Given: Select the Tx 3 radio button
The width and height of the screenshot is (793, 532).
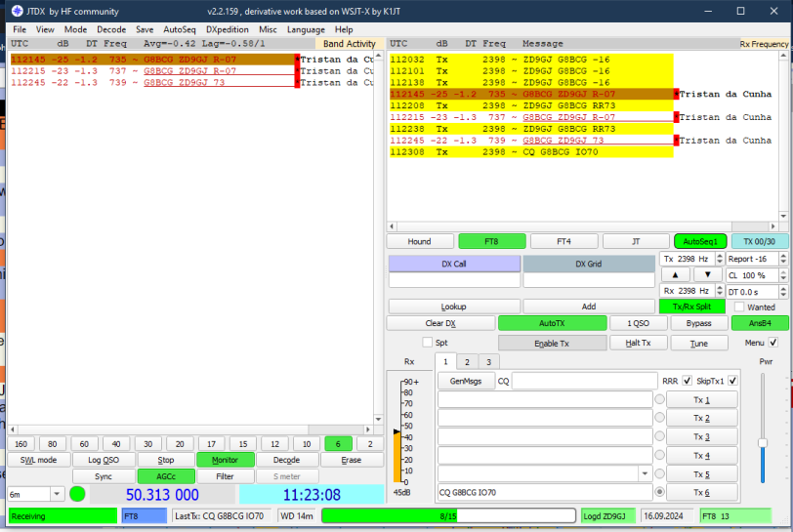Looking at the screenshot, I should click(659, 436).
